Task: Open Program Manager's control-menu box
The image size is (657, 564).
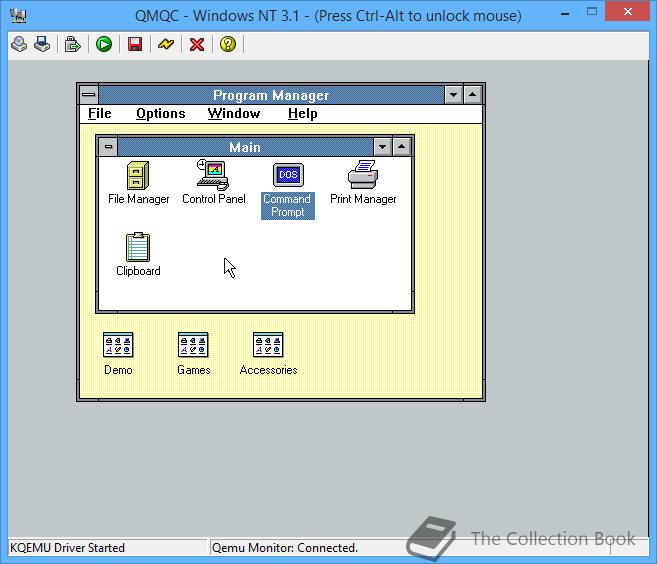Action: (89, 95)
